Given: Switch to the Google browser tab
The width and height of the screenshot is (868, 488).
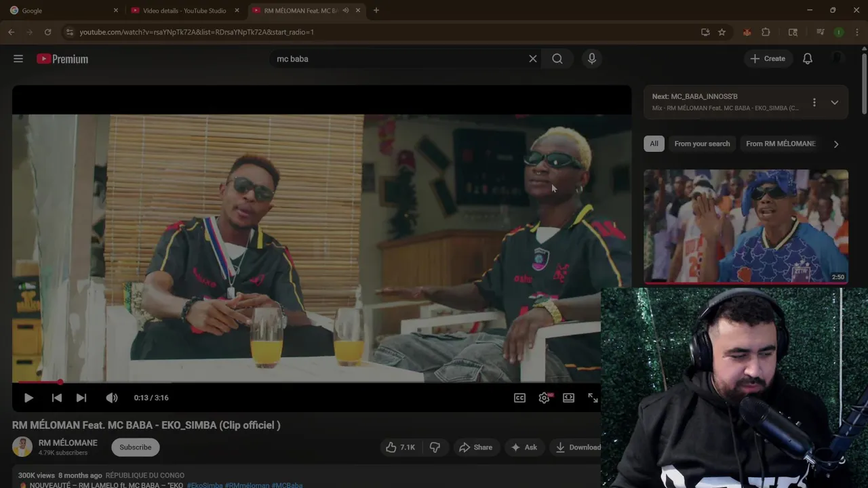Looking at the screenshot, I should 60,10.
